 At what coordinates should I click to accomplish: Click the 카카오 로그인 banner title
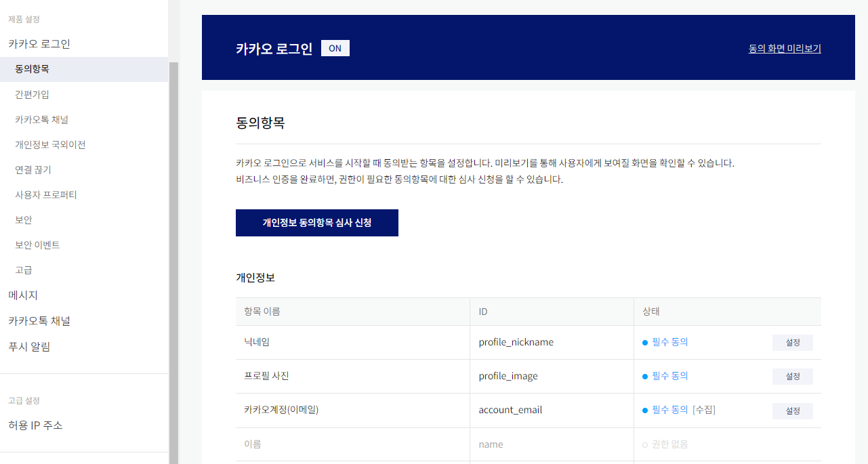tap(274, 49)
